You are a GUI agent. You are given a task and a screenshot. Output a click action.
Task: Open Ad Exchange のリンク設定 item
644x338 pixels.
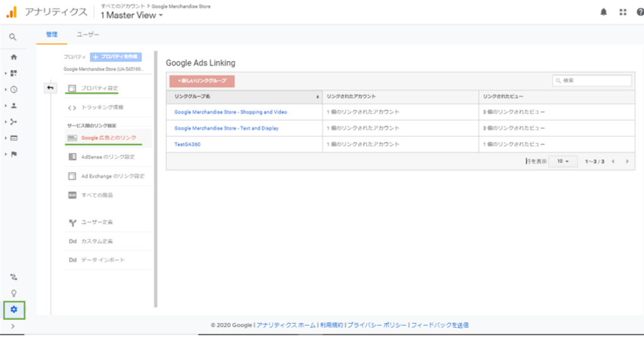[113, 176]
